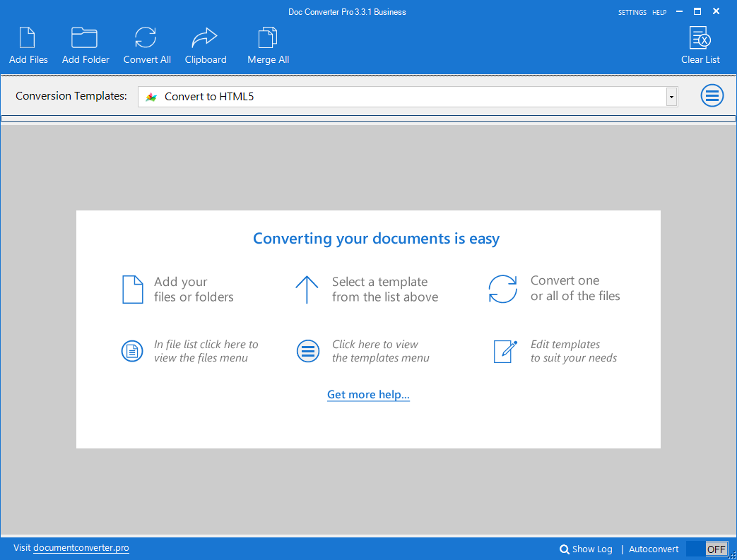Click the Show Log magnifier icon
The height and width of the screenshot is (560, 737).
coord(565,549)
